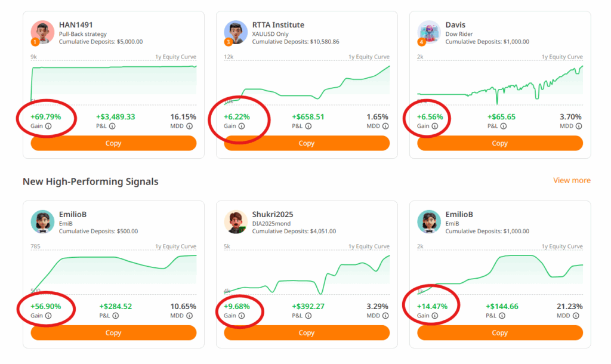Open RTTA Institute avatar image
Screen dimensions: 611x364
coord(236,32)
